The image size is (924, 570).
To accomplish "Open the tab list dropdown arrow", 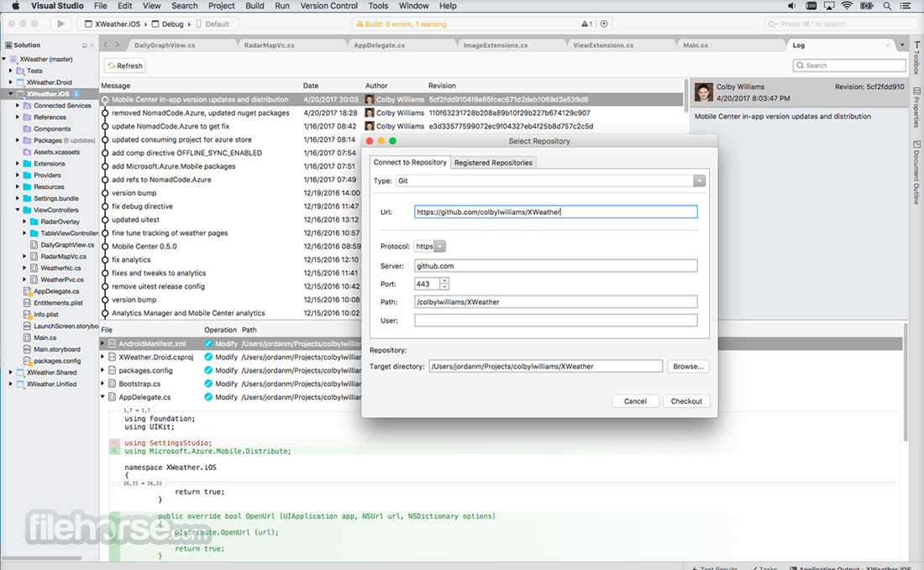I will [901, 45].
